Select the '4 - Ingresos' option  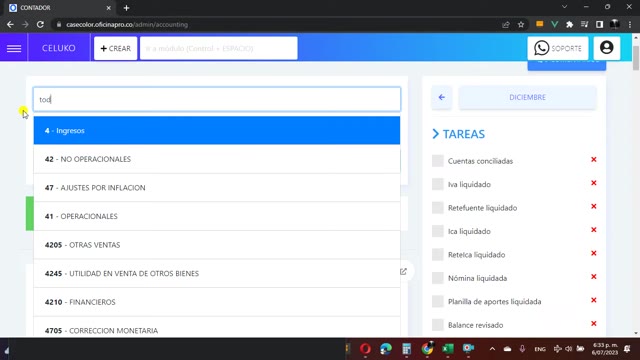coord(217,131)
